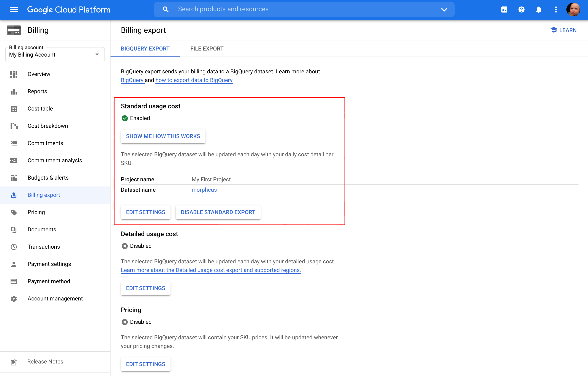This screenshot has height=376, width=588.
Task: Click the Transactions clock icon
Action: 14,247
